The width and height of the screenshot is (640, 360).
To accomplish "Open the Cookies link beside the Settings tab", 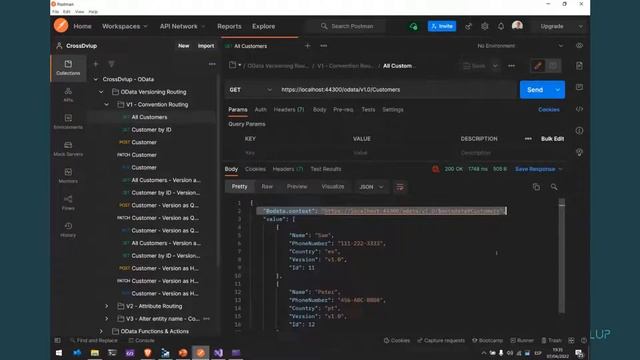I will 549,109.
